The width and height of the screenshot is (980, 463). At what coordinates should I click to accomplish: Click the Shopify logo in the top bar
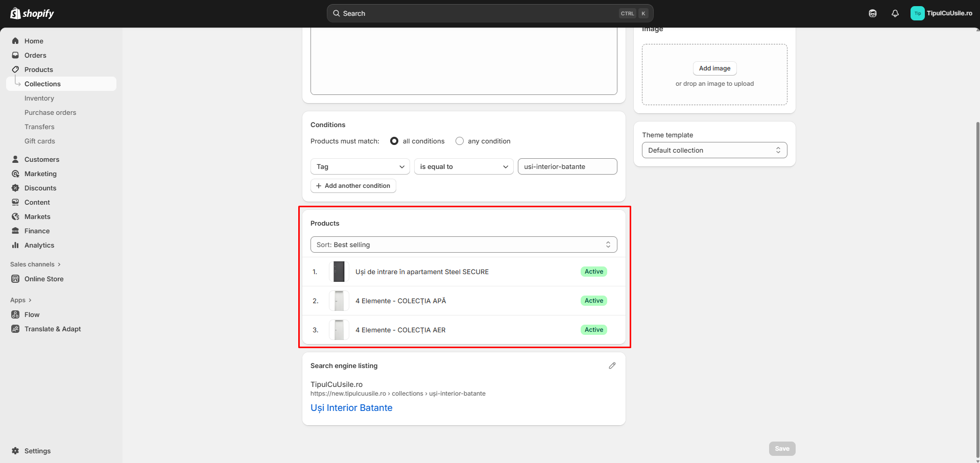pyautogui.click(x=32, y=13)
